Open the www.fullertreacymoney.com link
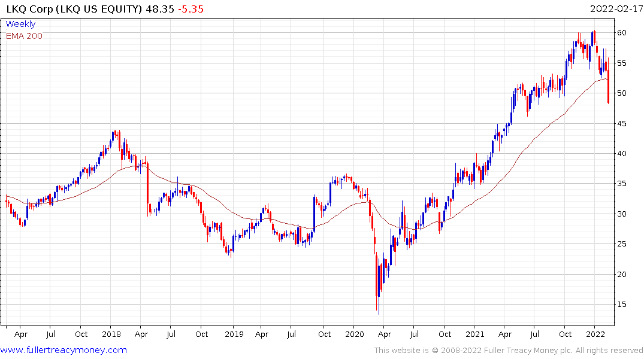Screen dimensions: 644x359 tap(64, 350)
